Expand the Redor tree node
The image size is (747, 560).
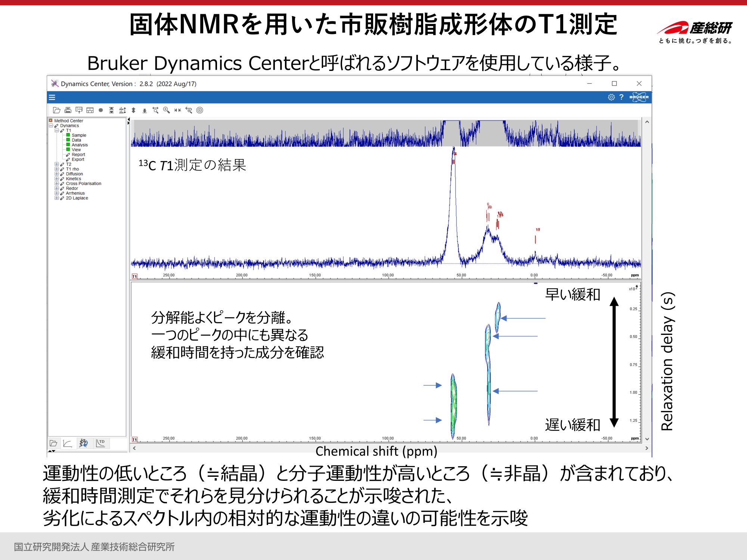click(x=57, y=189)
